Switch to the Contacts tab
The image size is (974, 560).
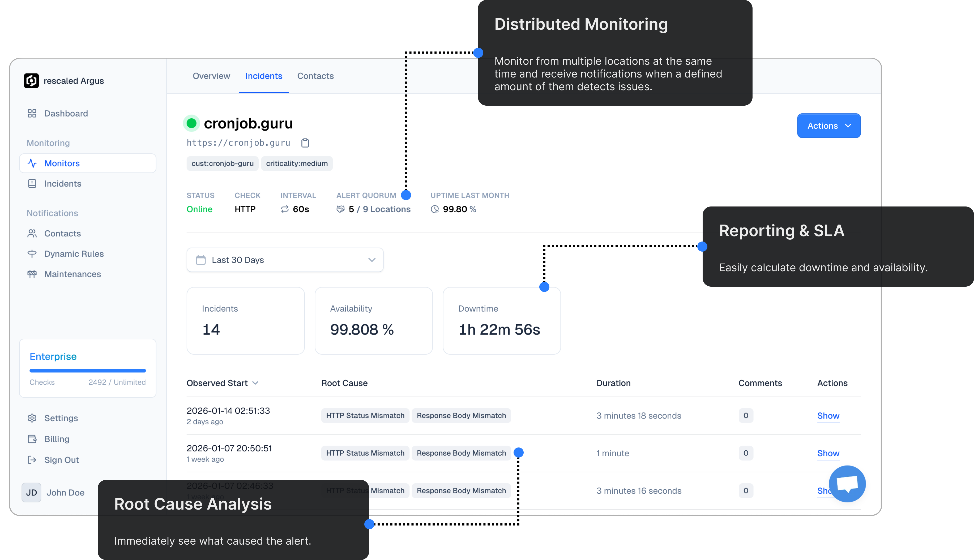click(x=315, y=76)
